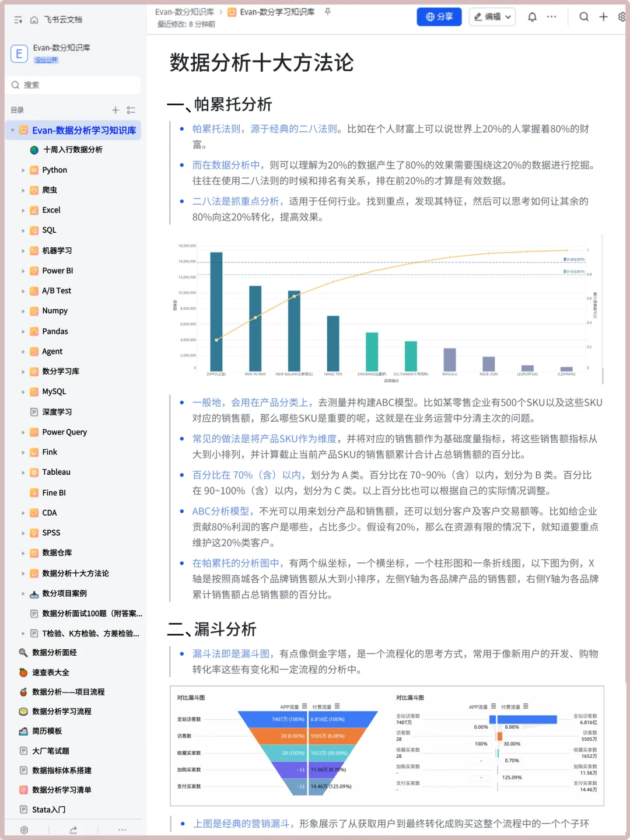
Task: Open the 数据分析十大方法论 page in tree
Action: 75,573
